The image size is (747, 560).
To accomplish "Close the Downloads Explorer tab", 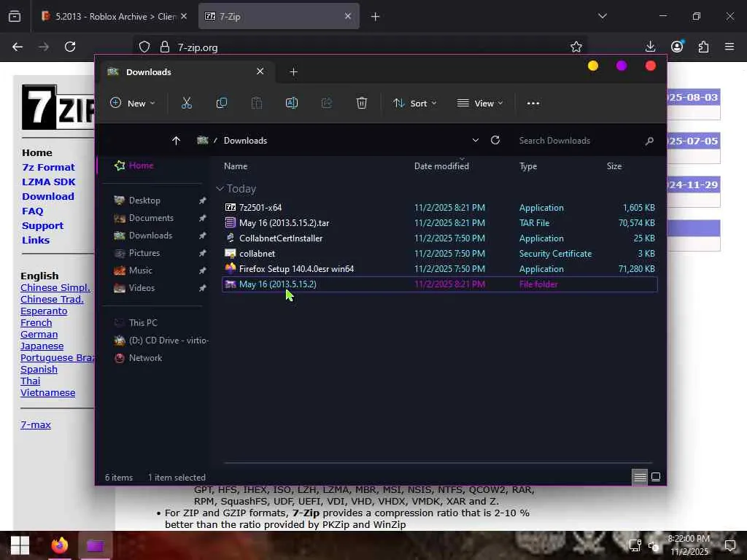I will 260,71.
